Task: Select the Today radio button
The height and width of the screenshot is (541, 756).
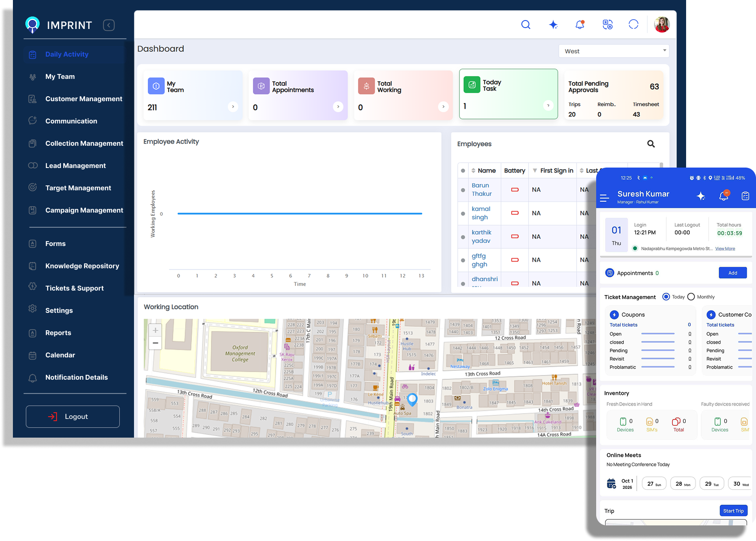Action: tap(666, 297)
